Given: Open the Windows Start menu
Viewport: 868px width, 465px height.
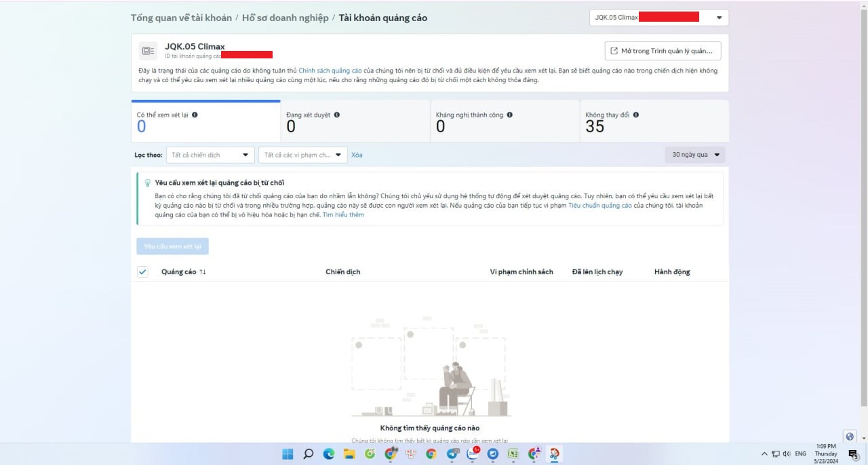Looking at the screenshot, I should [287, 453].
